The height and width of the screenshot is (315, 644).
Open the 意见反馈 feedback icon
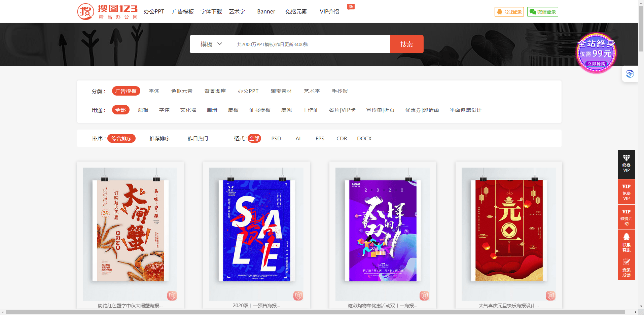(x=626, y=262)
